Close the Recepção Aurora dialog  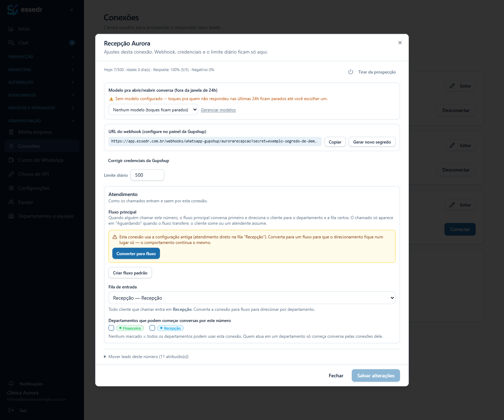(400, 43)
